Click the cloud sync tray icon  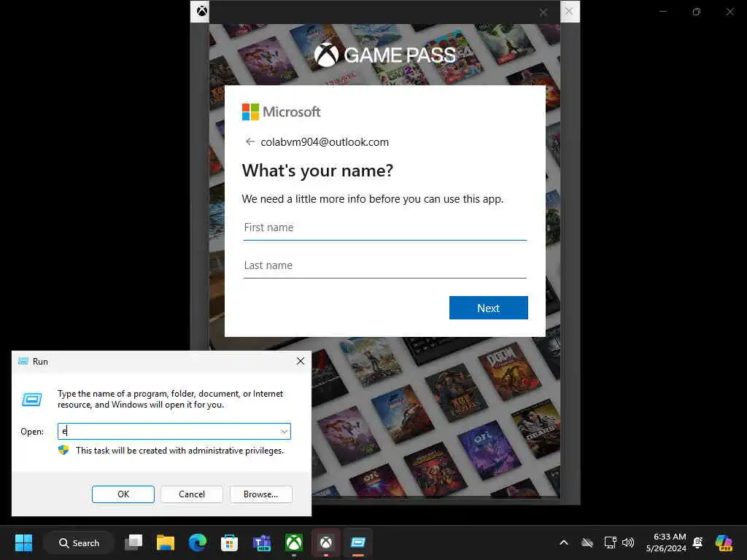point(587,542)
